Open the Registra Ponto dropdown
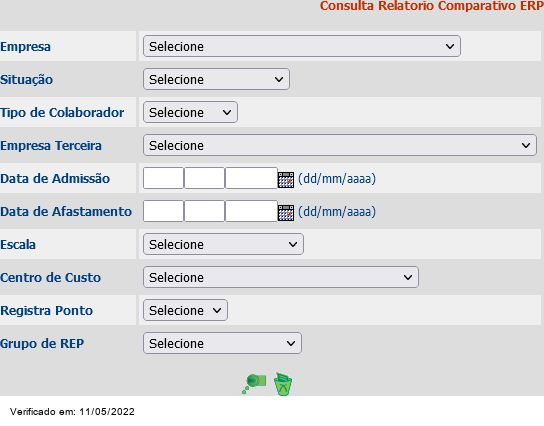Viewport: 544px width, 426px height. (186, 310)
